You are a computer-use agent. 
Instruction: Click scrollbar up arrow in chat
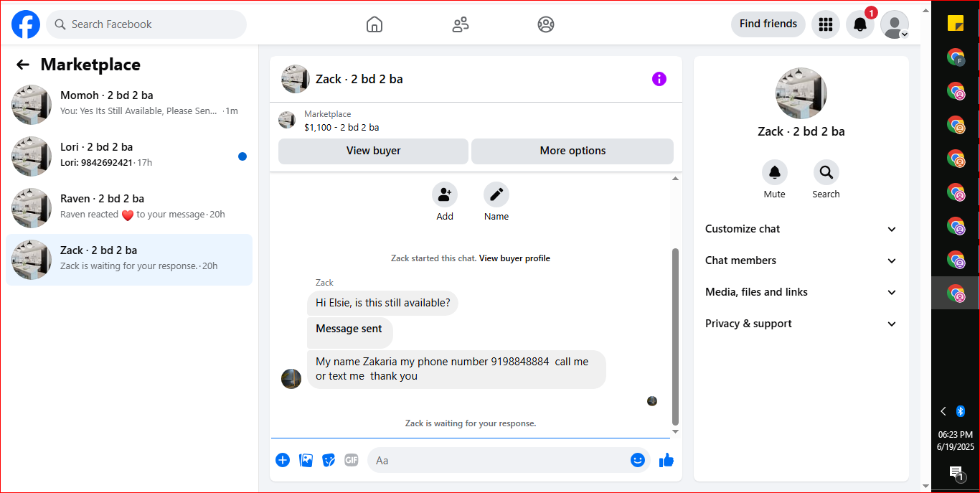tap(675, 178)
